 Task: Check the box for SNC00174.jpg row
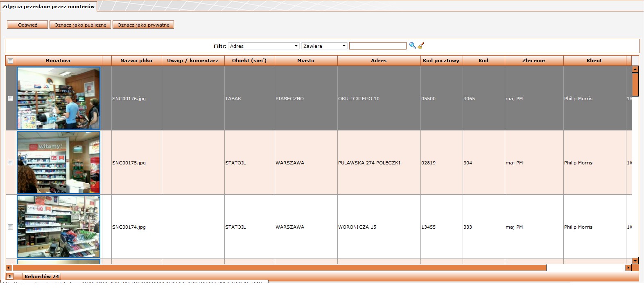pyautogui.click(x=10, y=227)
